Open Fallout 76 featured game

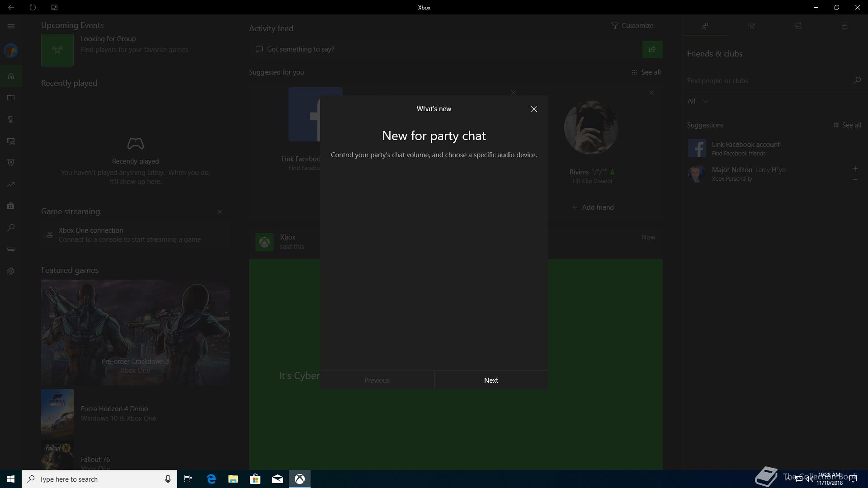point(135,455)
